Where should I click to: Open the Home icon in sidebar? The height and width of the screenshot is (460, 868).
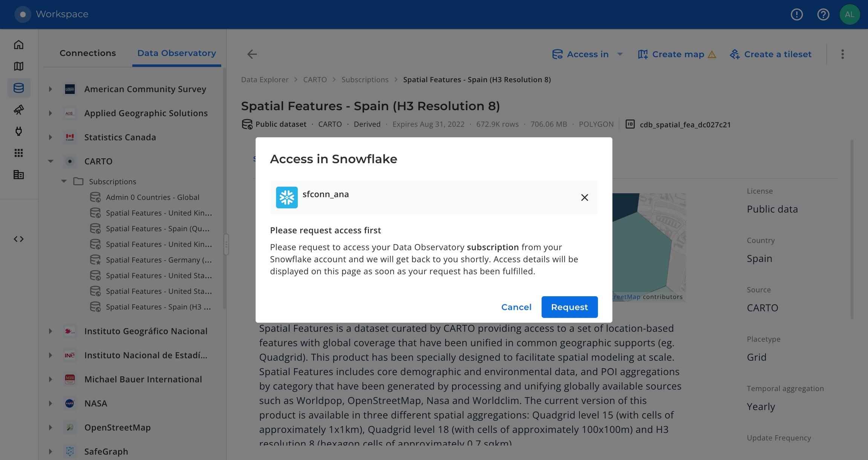[x=18, y=45]
